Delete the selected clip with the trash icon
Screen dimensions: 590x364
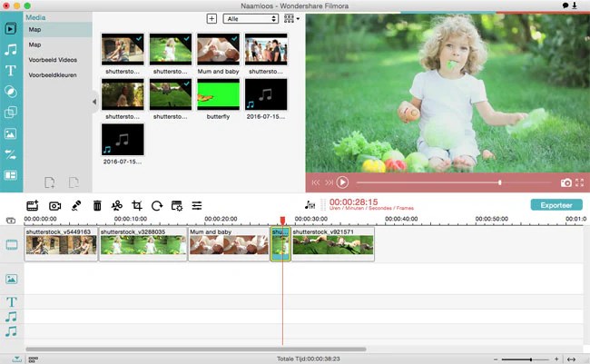[97, 205]
